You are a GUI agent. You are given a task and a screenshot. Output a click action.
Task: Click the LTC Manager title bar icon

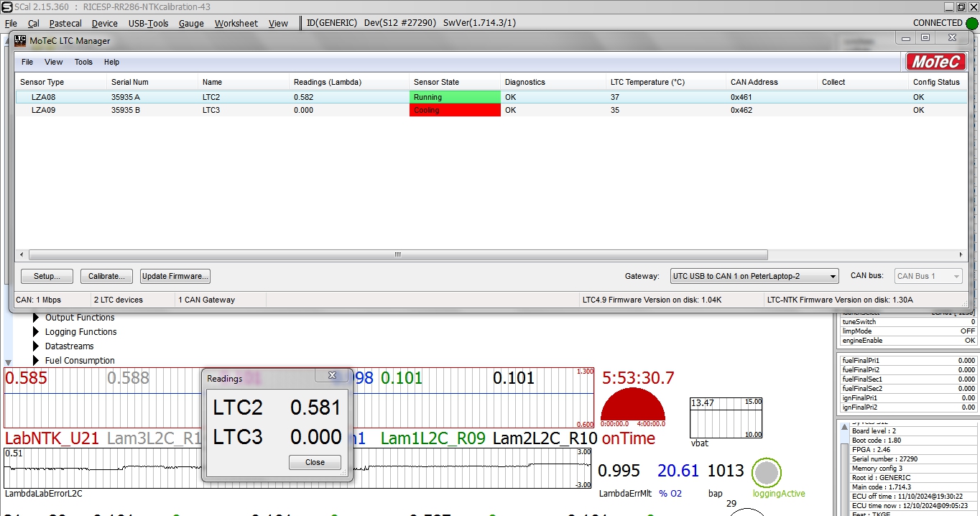coord(20,40)
